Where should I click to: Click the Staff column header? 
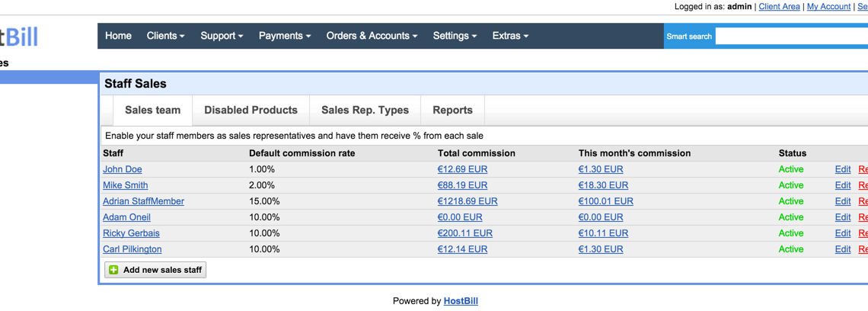coord(113,153)
